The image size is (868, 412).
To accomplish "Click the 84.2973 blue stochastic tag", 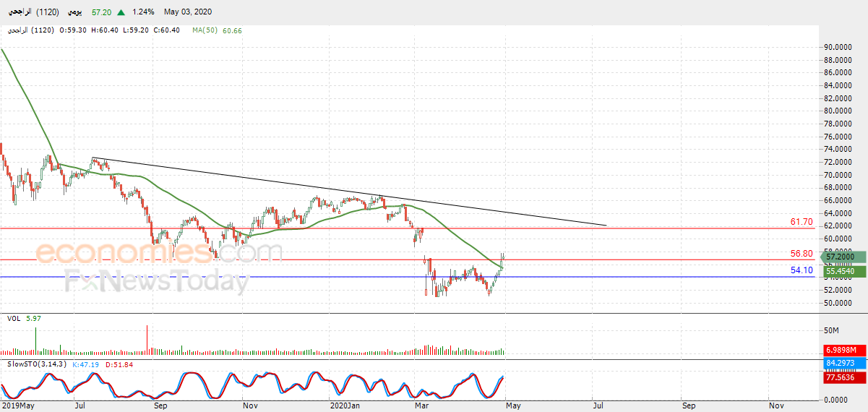I will coord(843,363).
